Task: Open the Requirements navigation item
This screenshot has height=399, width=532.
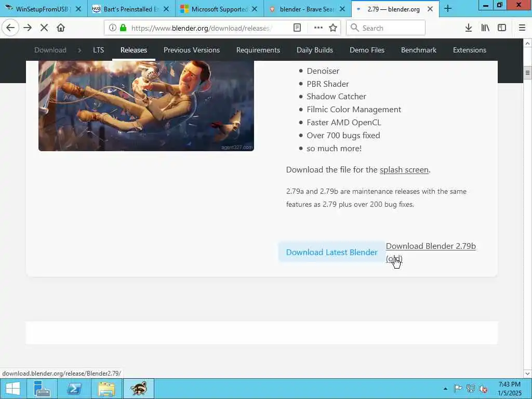Action: (258, 50)
